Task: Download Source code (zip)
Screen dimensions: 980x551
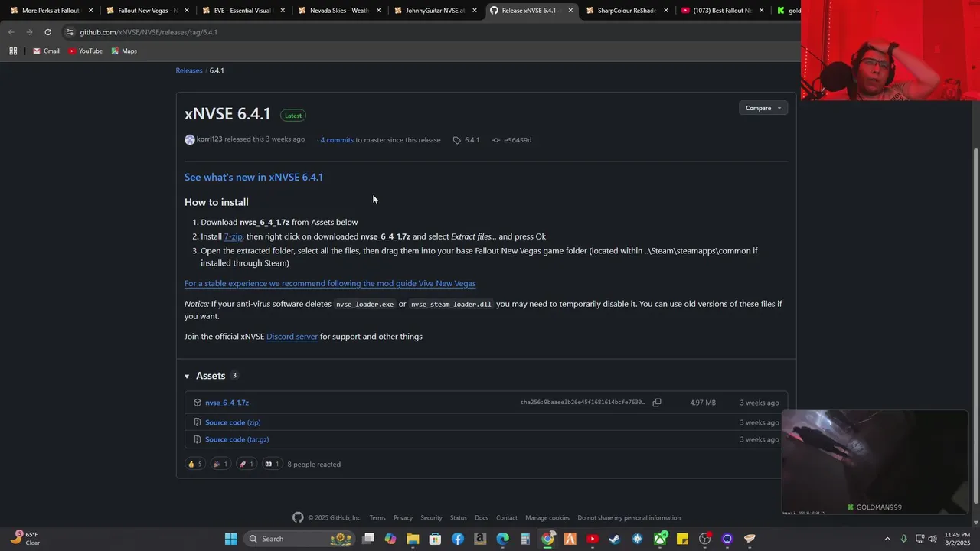Action: pyautogui.click(x=233, y=422)
